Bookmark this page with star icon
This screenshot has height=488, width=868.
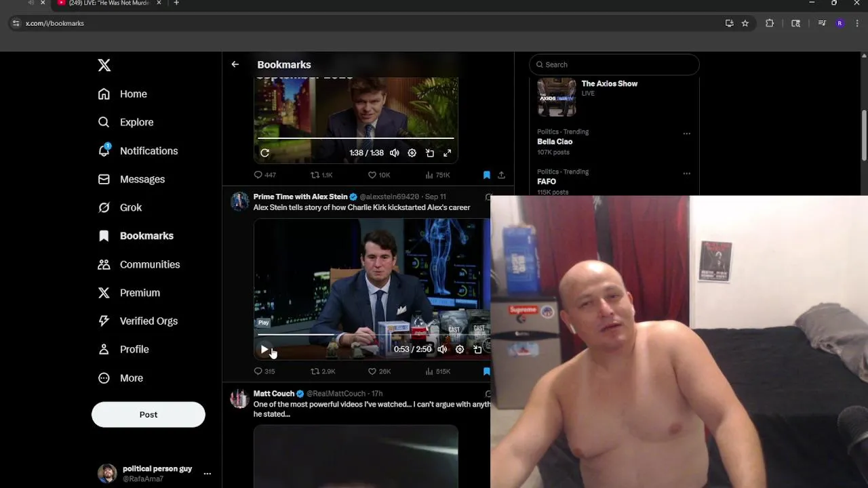pyautogui.click(x=745, y=23)
